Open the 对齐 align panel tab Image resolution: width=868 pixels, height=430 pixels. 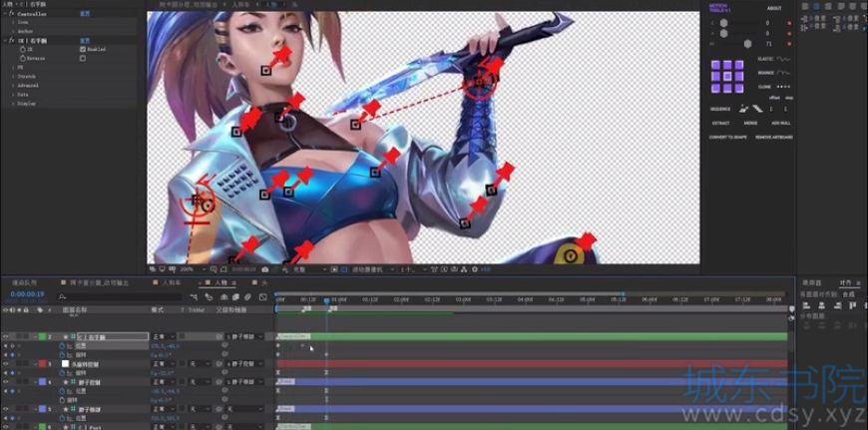tap(845, 282)
